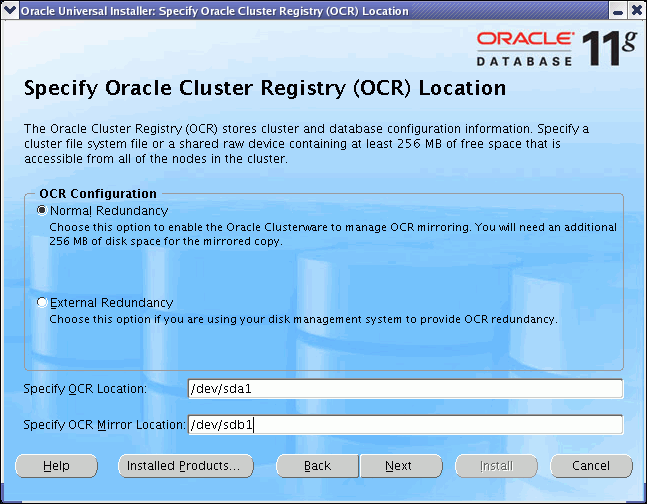
Task: Close the installer window with X
Action: 637,10
